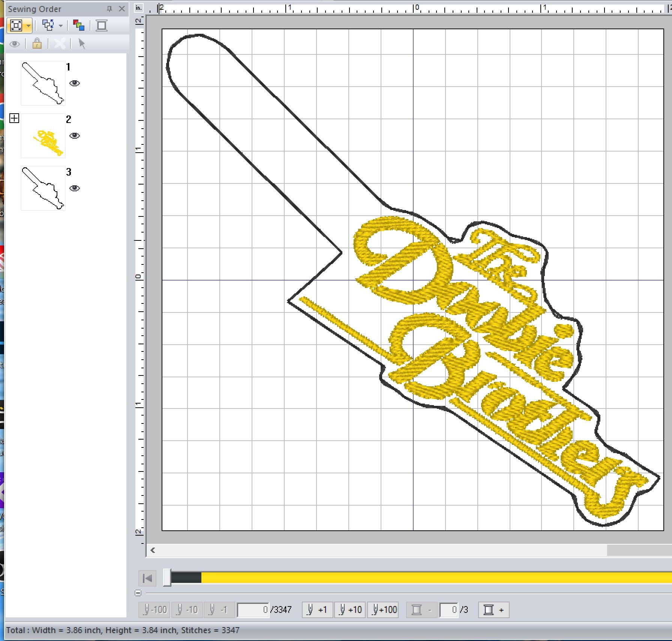Click the eye icon in Sewing Order toolbar
Viewport: 672px width, 641px height.
[x=15, y=44]
